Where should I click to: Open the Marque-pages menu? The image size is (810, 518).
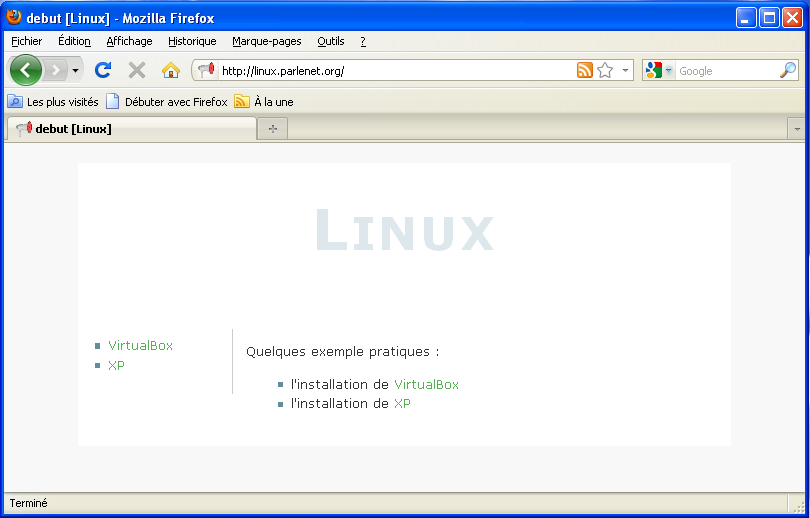(x=266, y=41)
